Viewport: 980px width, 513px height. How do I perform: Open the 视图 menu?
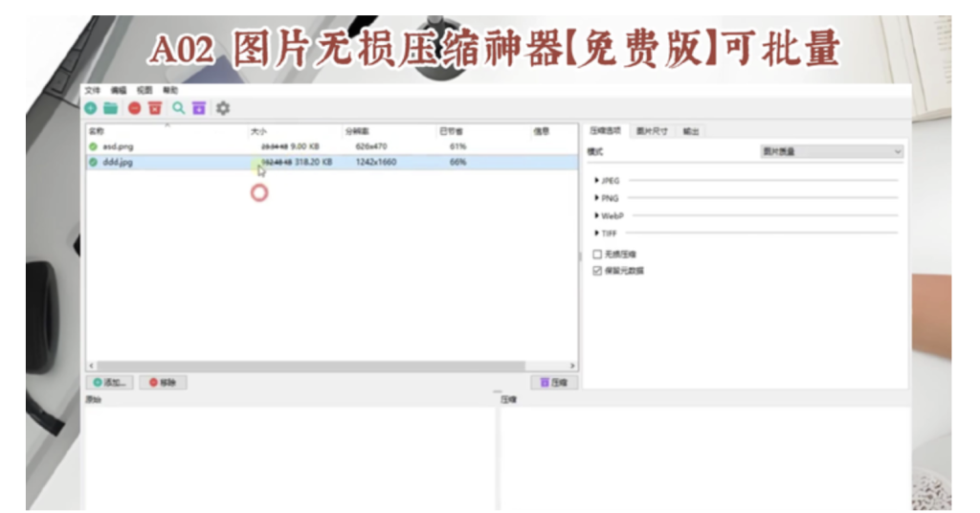145,90
